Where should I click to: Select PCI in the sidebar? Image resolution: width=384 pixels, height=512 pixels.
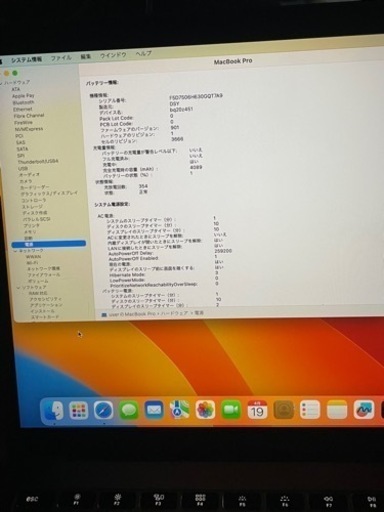(19, 136)
